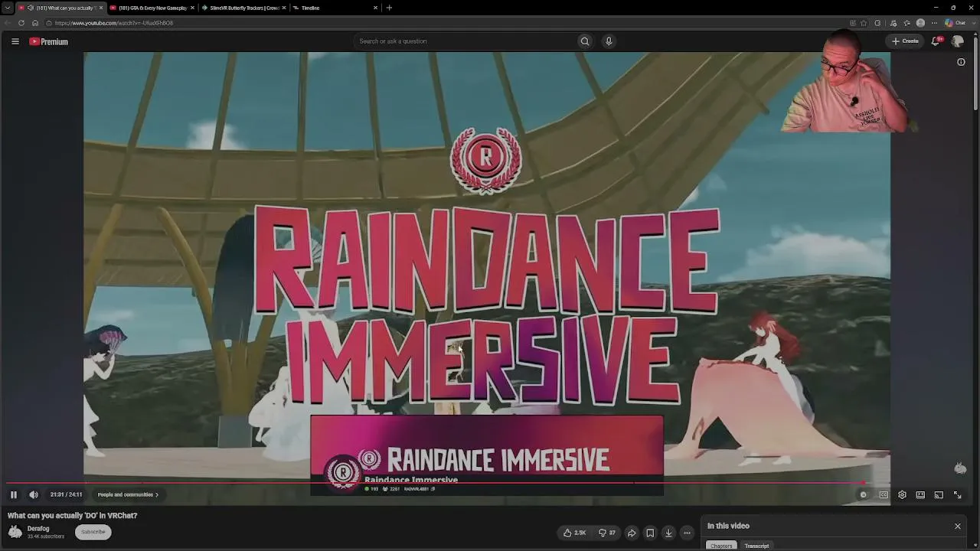
Task: Switch to theater mode
Action: tap(920, 495)
